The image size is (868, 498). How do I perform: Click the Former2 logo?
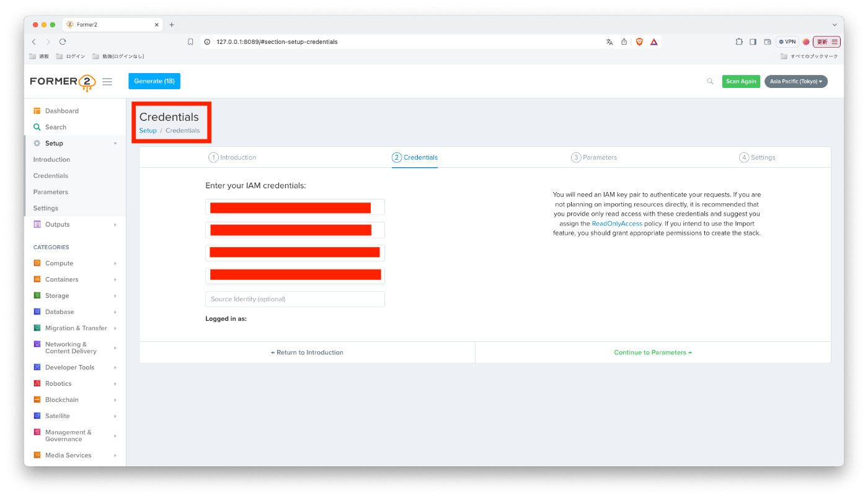click(x=63, y=82)
